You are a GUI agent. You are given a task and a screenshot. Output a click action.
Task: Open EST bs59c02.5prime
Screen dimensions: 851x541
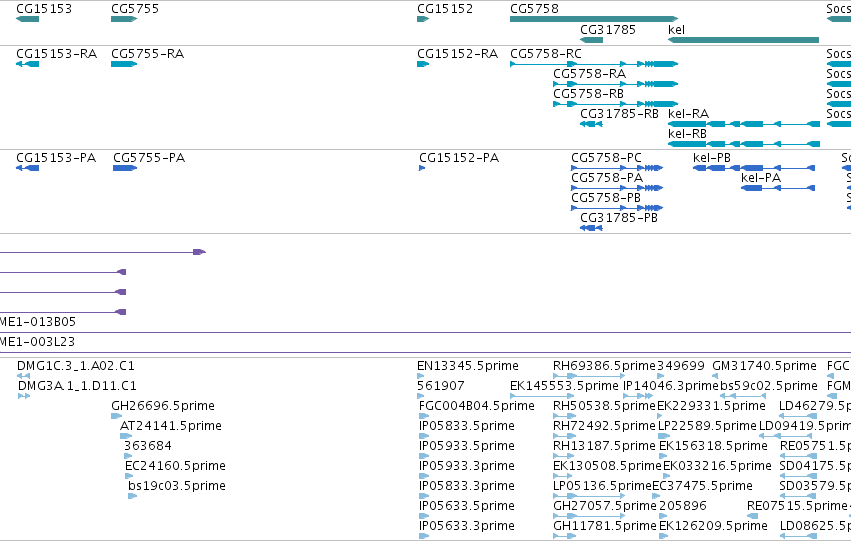[743, 396]
